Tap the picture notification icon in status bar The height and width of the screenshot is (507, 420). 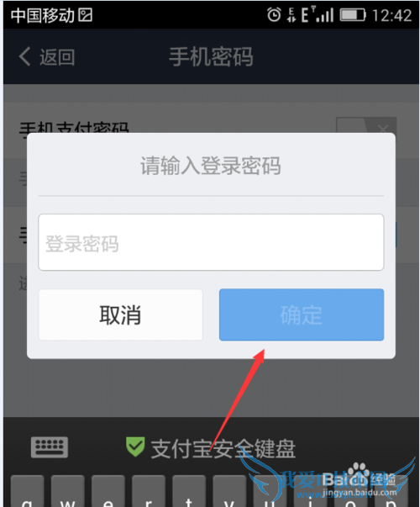tap(86, 15)
